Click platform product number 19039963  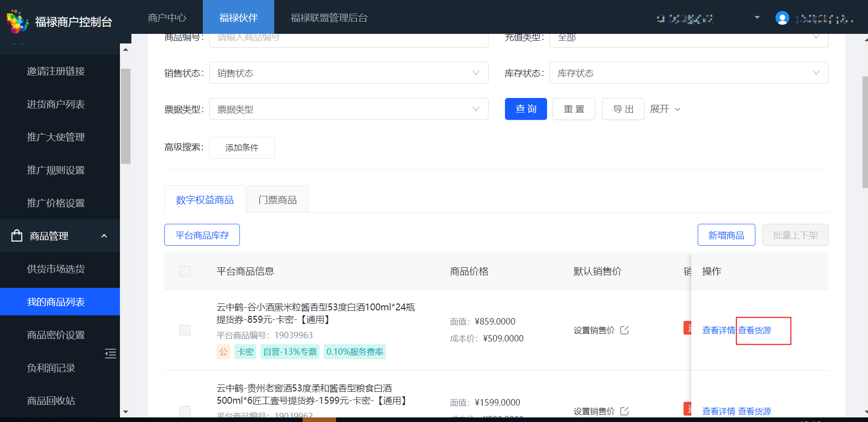coord(293,335)
